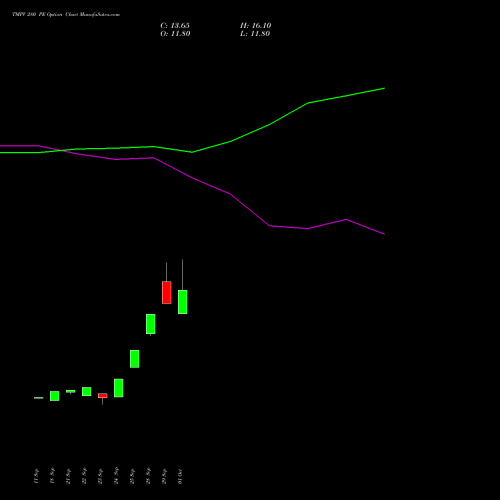500x500 pixels.
Task: Click the 24 Sep date label
Action: pyautogui.click(x=116, y=476)
